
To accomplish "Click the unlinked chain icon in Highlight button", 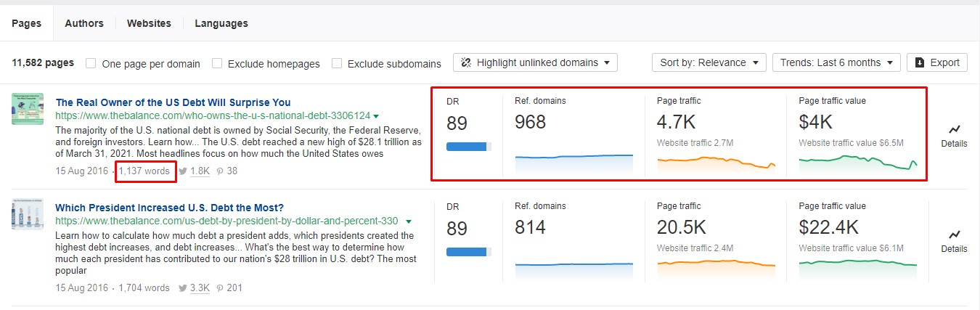I will pyautogui.click(x=466, y=62).
